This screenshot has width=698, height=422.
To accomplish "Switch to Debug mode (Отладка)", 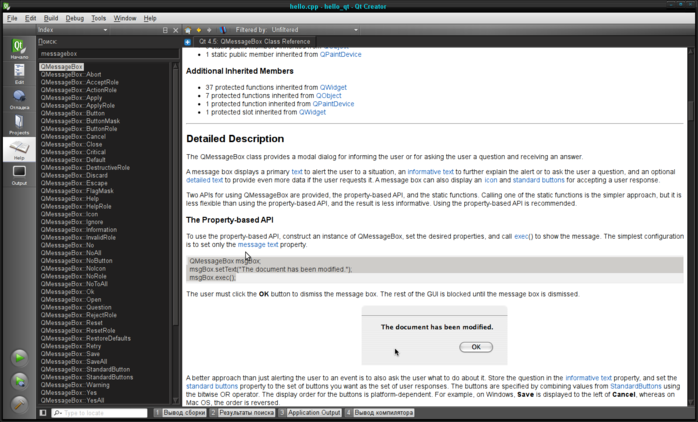I will click(x=19, y=99).
